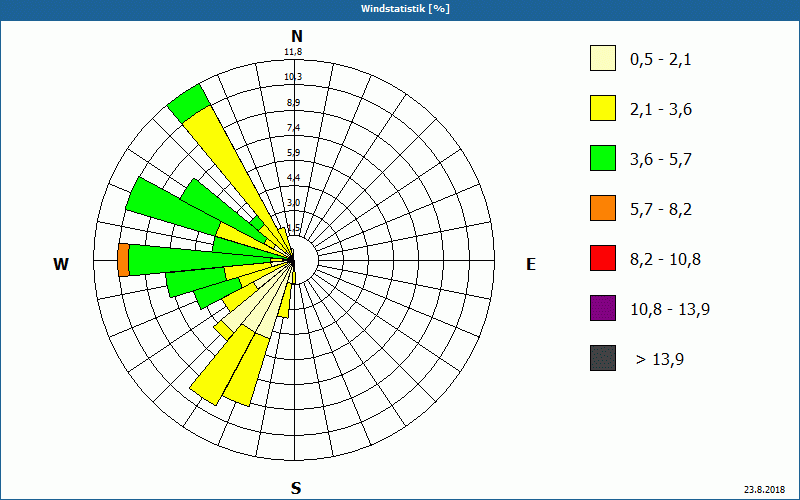Click the legend label '2,1 - 3,6'
Image resolution: width=800 pixels, height=500 pixels.
pyautogui.click(x=661, y=110)
